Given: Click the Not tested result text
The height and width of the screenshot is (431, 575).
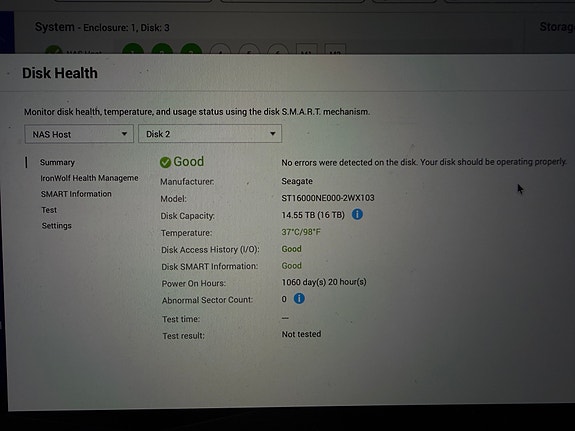Looking at the screenshot, I should [x=301, y=334].
